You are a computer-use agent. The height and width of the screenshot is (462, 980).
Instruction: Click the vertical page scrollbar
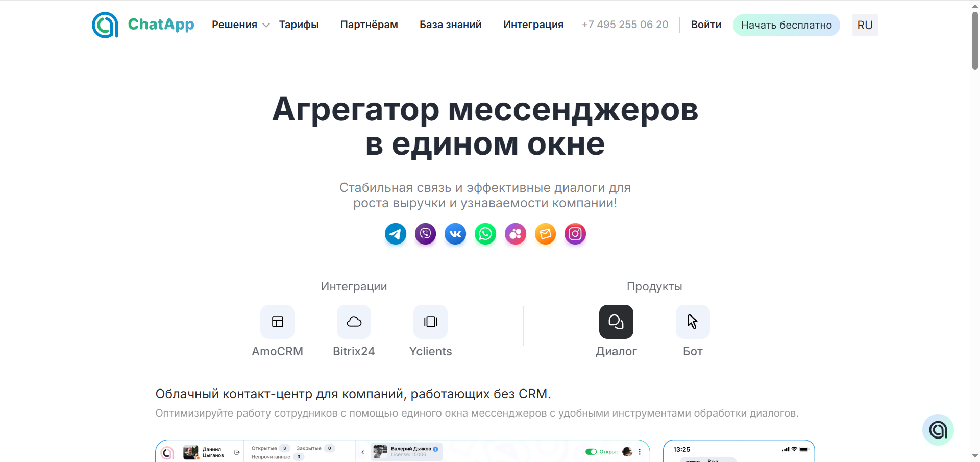click(975, 41)
